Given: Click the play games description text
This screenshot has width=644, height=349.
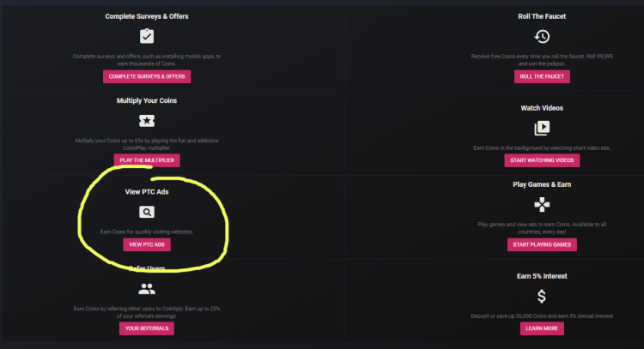Looking at the screenshot, I should coord(542,228).
